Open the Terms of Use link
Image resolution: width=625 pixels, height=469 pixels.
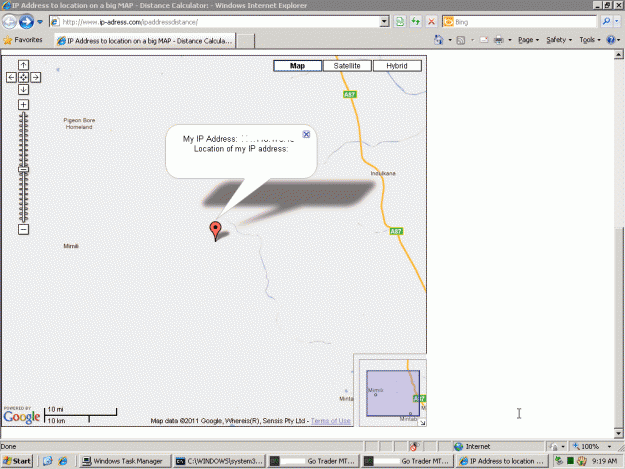(331, 421)
